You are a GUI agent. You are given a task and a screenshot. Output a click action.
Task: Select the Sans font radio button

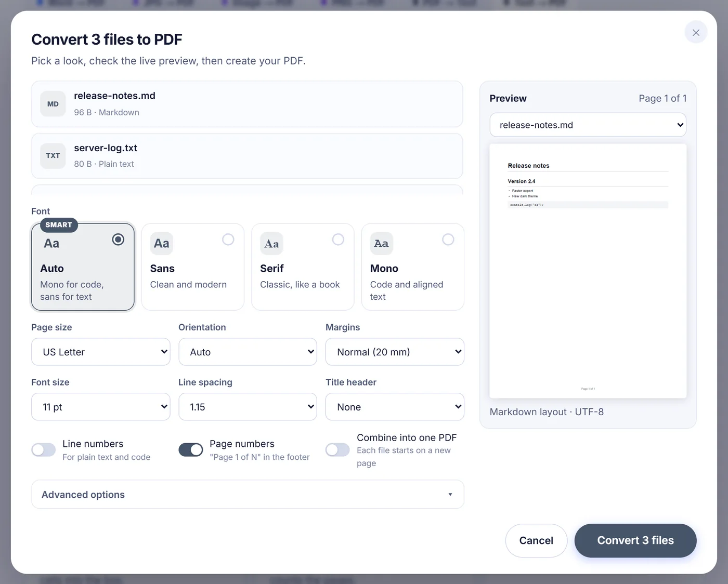228,239
